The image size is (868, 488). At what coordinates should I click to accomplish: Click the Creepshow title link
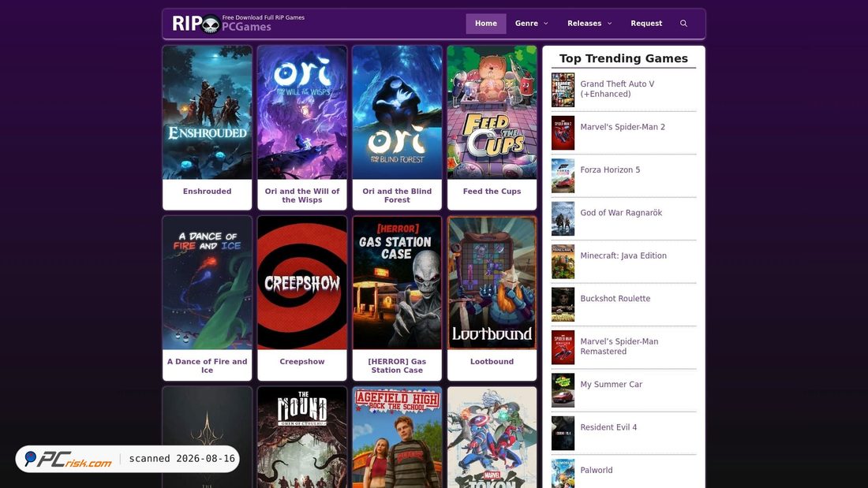(x=302, y=362)
